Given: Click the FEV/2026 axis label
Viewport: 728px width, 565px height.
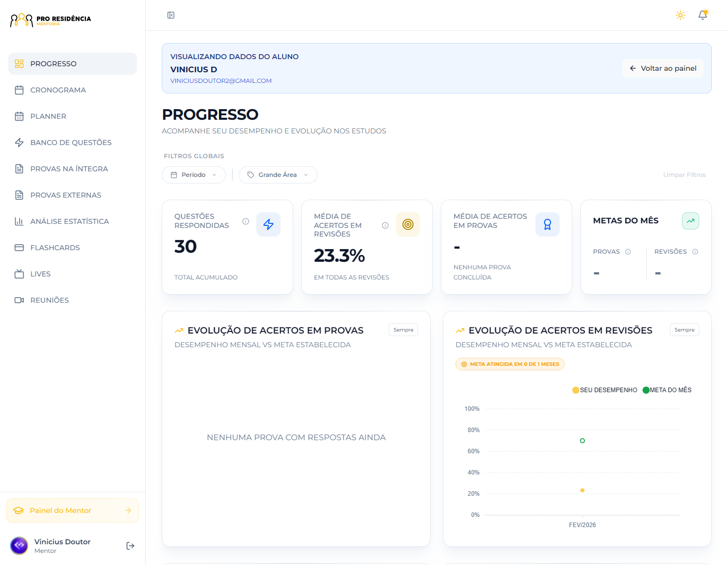Looking at the screenshot, I should pyautogui.click(x=582, y=525).
